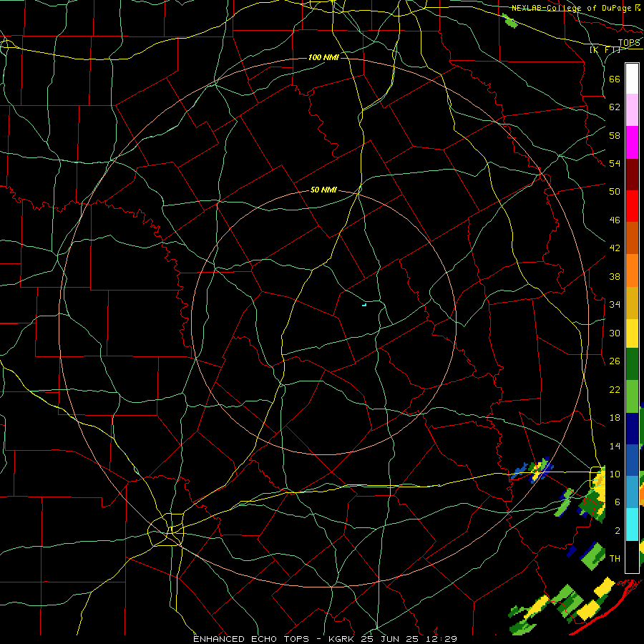Click the legend value '34'
This screenshot has height=644, width=644.
pos(615,304)
